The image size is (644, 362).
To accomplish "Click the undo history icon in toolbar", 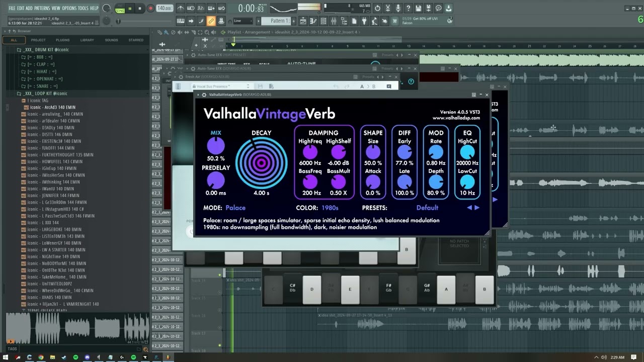I will [377, 8].
